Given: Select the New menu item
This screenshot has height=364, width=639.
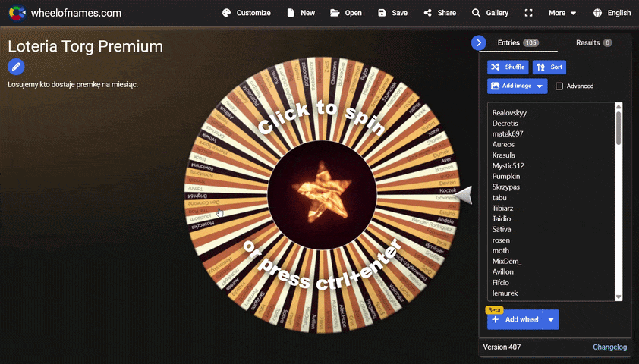Looking at the screenshot, I should (x=301, y=13).
